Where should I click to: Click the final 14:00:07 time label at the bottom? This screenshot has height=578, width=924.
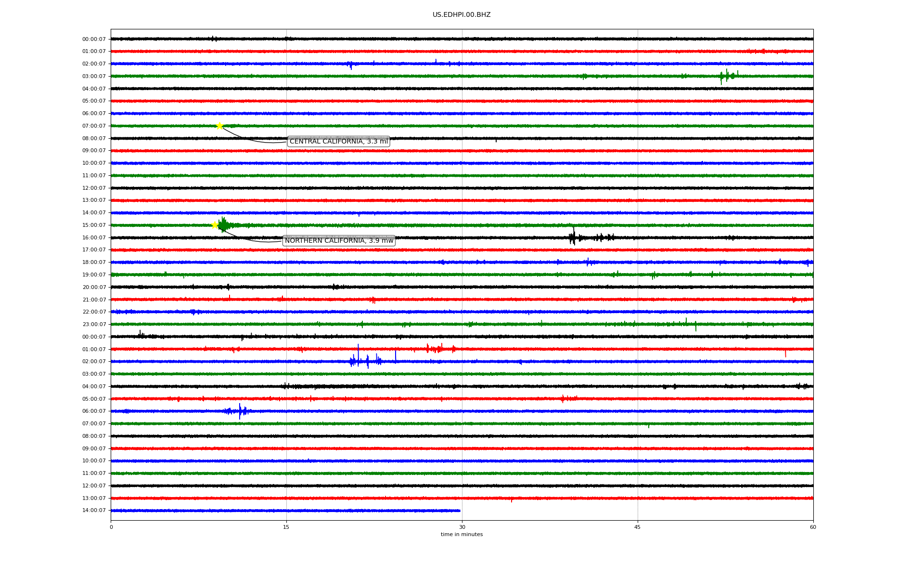pos(94,511)
